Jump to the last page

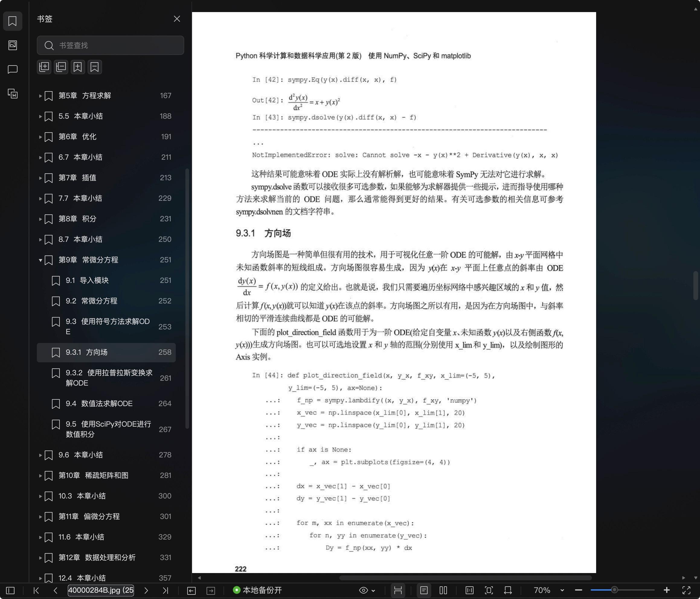(165, 591)
